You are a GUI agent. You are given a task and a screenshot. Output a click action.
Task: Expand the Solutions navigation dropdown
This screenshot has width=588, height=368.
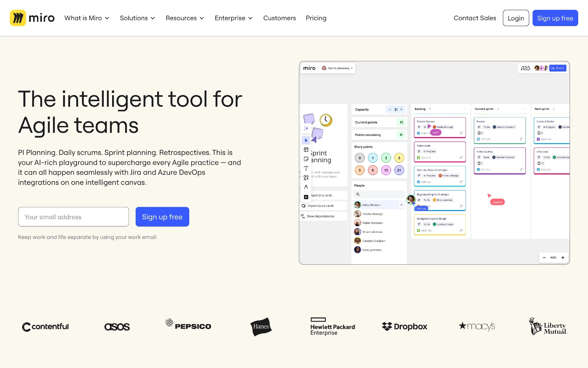pyautogui.click(x=137, y=18)
